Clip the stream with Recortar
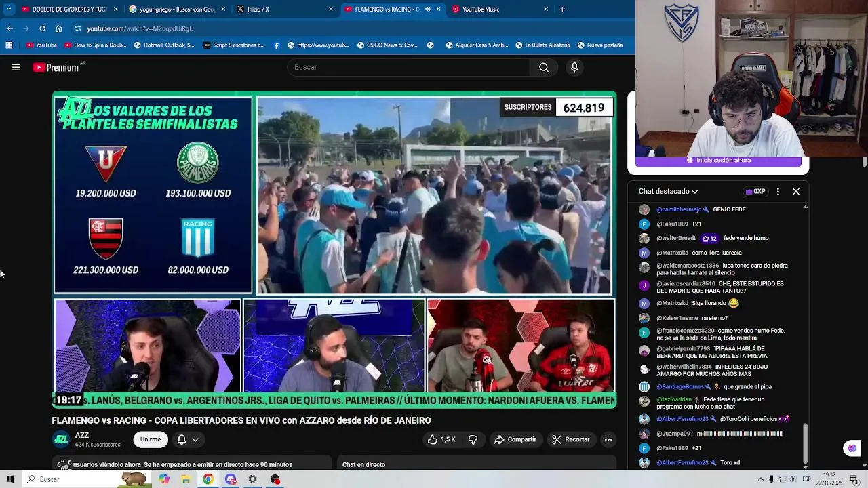 [571, 439]
